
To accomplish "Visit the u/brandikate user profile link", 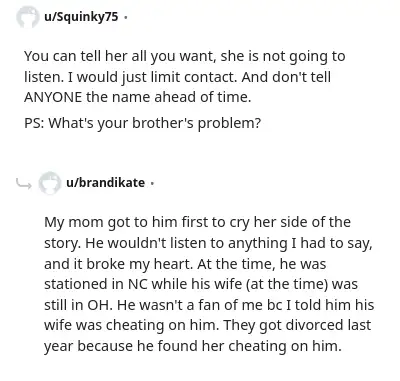I will pos(105,182).
